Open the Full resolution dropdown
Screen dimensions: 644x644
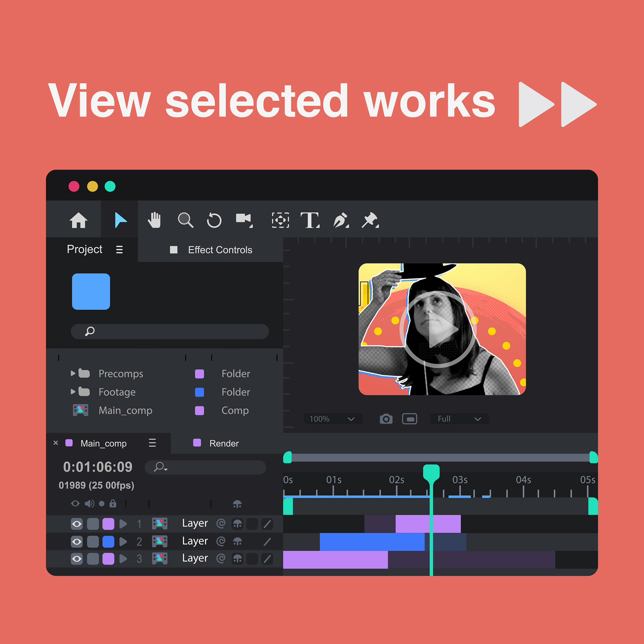(459, 419)
